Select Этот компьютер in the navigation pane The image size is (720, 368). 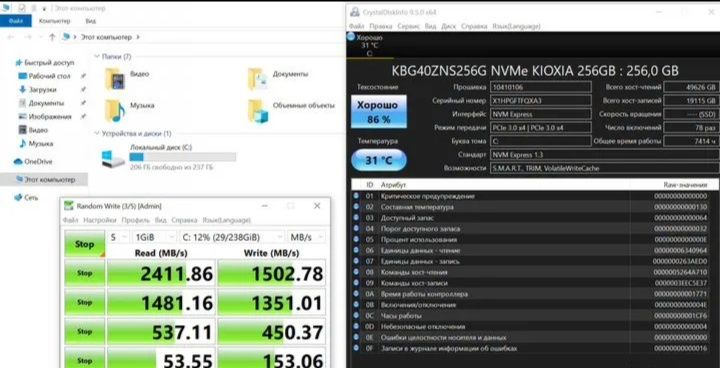coord(44,180)
